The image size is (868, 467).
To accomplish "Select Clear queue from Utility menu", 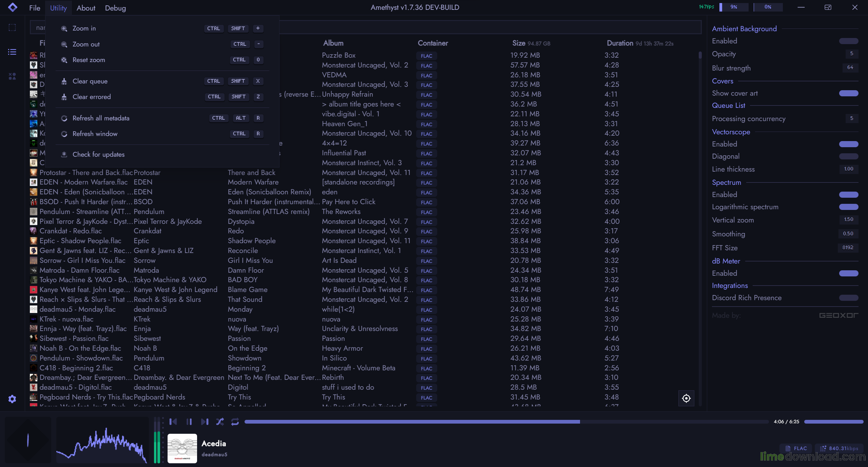I will [90, 81].
